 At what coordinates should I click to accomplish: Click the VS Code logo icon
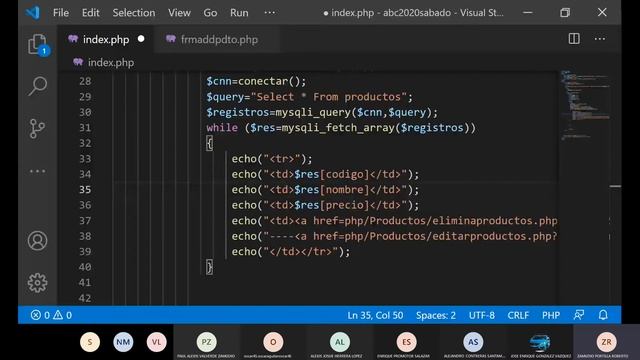point(33,13)
